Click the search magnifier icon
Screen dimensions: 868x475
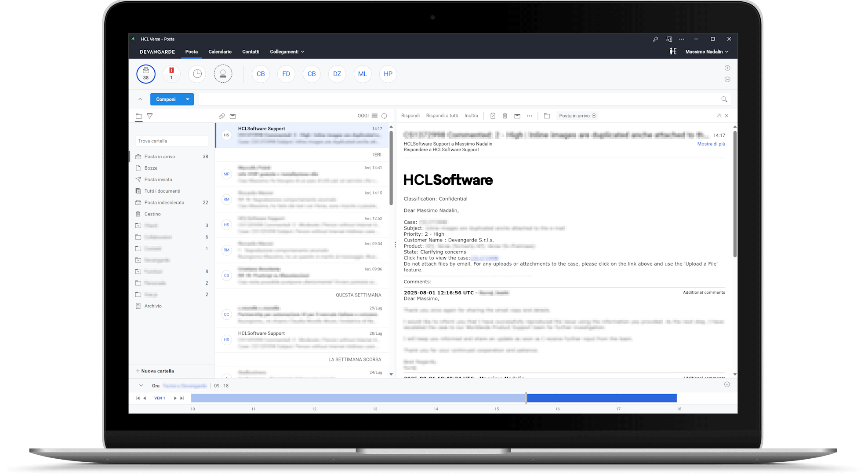coord(724,99)
